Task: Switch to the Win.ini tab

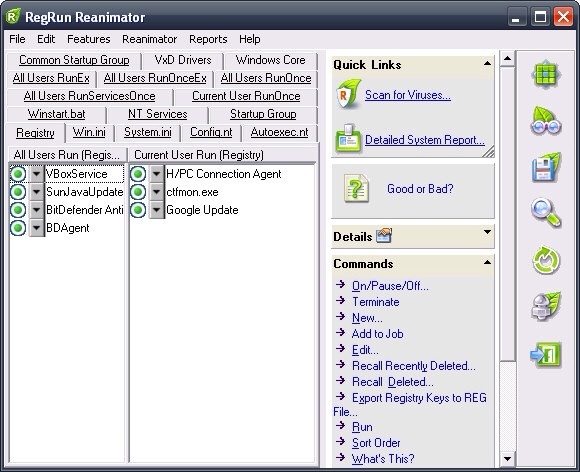Action: 89,132
